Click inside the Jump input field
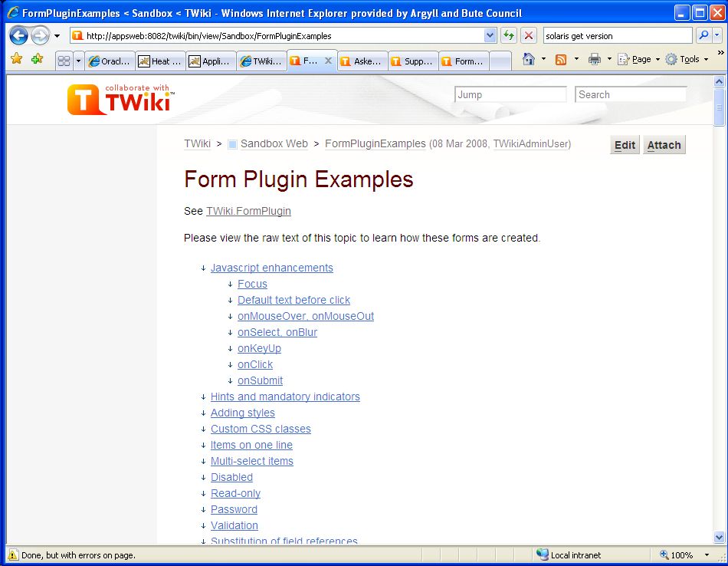 point(510,94)
